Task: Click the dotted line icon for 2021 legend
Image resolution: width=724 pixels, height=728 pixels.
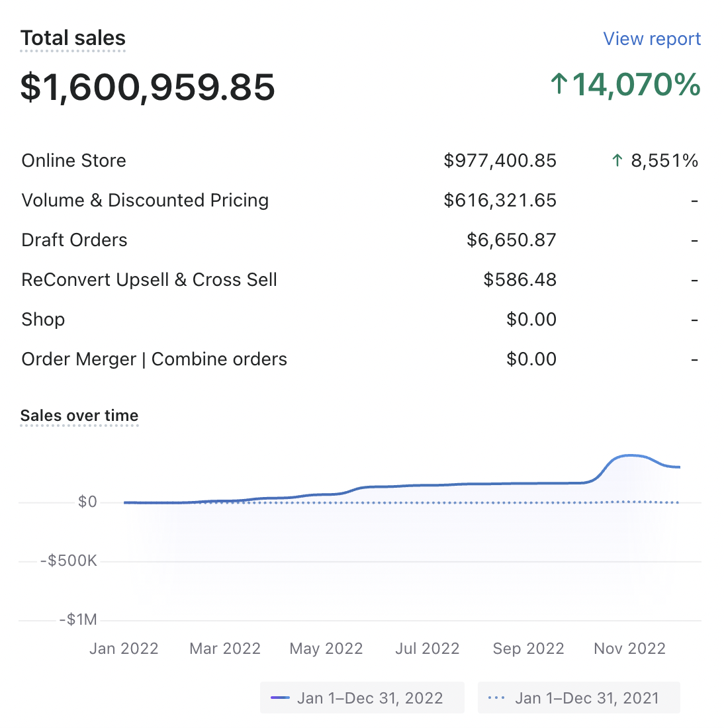Action: [x=496, y=698]
